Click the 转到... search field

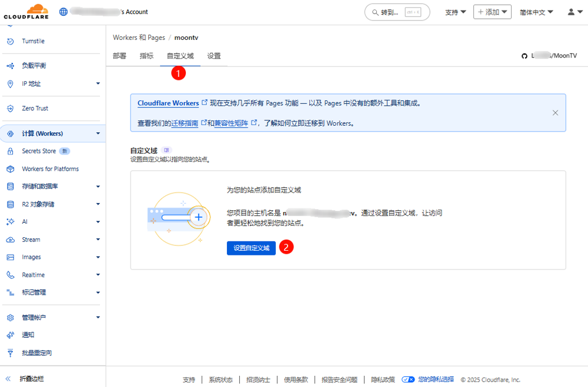click(x=397, y=12)
